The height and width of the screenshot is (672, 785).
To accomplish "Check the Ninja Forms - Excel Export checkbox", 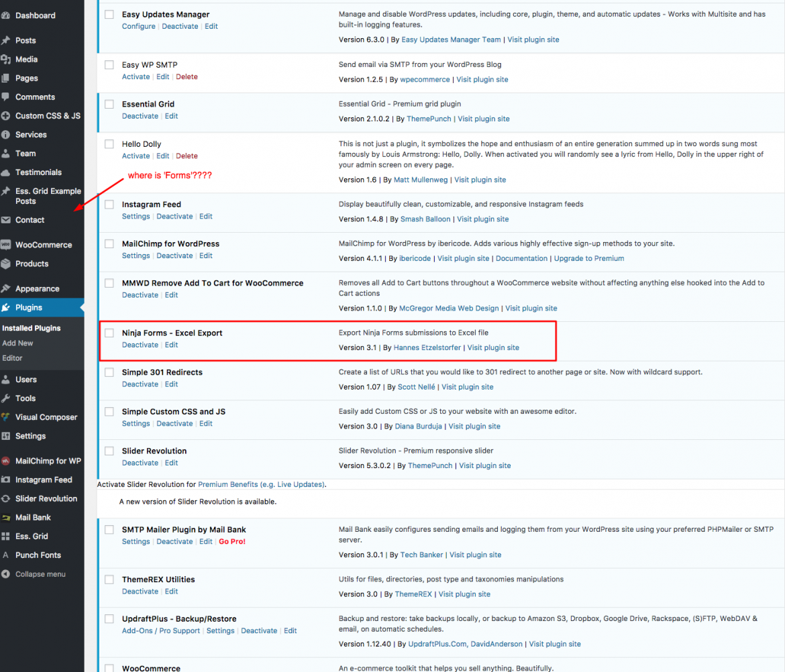I will (109, 333).
